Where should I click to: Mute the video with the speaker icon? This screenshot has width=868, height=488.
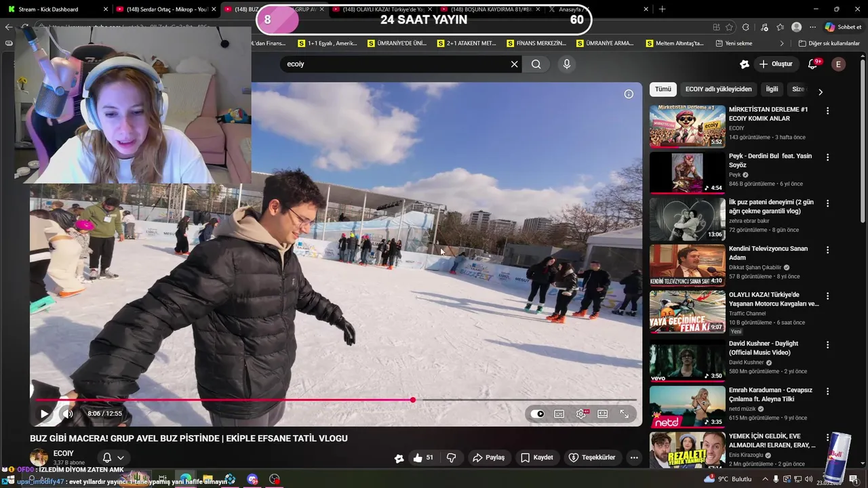click(x=68, y=413)
